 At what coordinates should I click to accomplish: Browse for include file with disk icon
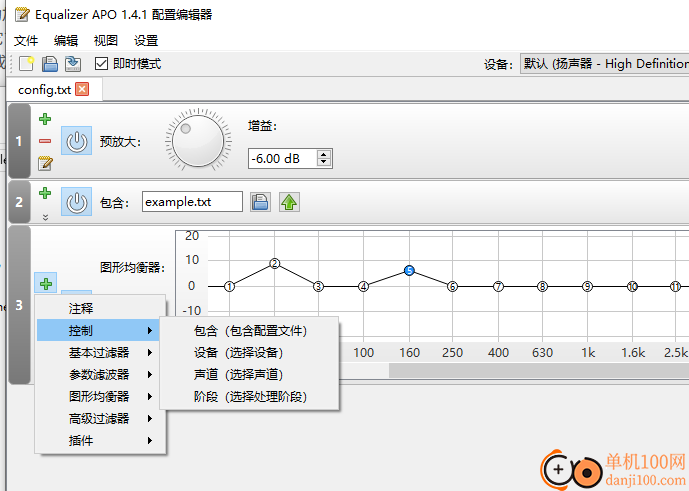tap(260, 202)
